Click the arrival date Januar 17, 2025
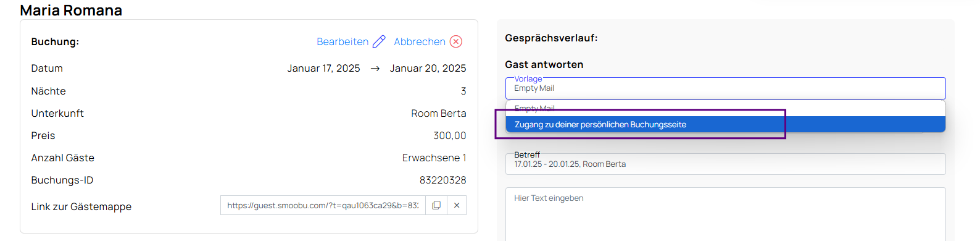980x241 pixels. 323,68
